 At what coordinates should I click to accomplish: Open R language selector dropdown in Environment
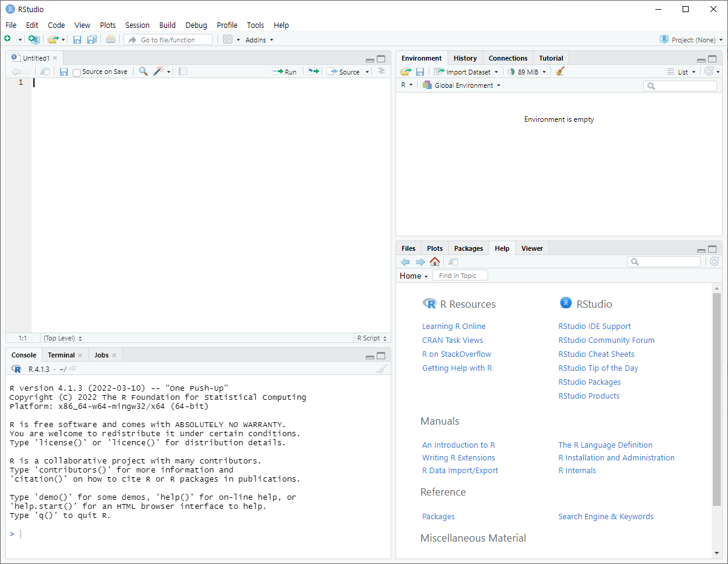click(406, 85)
